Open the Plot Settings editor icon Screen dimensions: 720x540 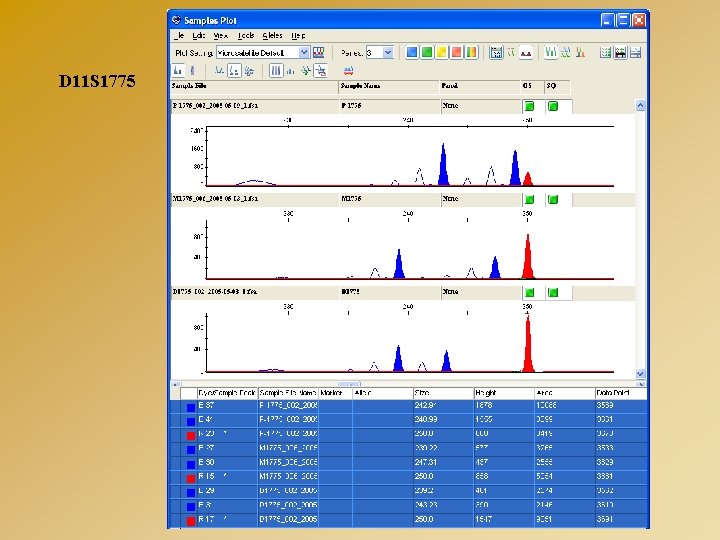point(318,52)
